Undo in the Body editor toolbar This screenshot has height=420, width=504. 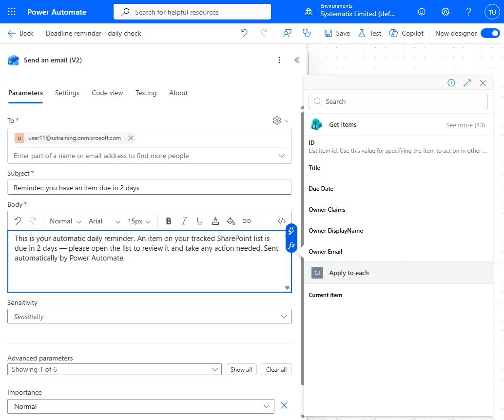click(18, 221)
